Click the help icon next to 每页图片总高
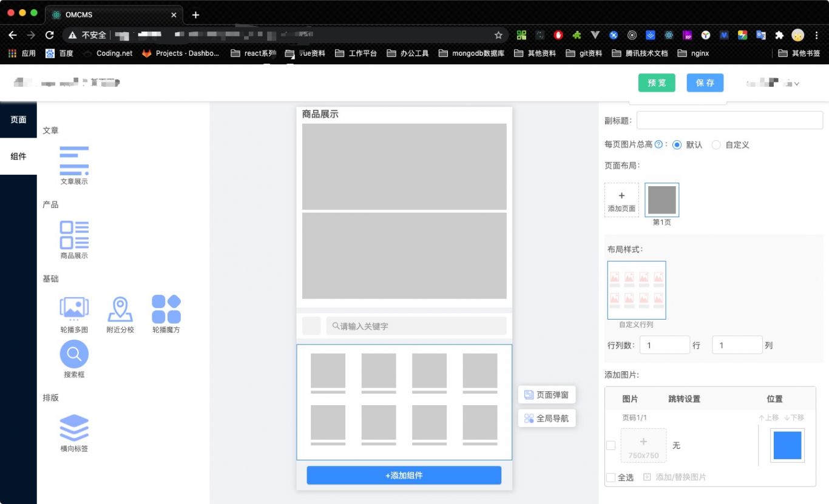Viewport: 829px width, 504px height. click(658, 144)
